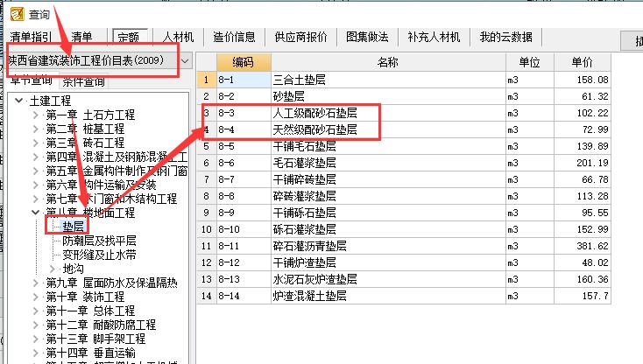The width and height of the screenshot is (643, 364).
Task: Open the 供应商报价 tab
Action: pyautogui.click(x=301, y=38)
